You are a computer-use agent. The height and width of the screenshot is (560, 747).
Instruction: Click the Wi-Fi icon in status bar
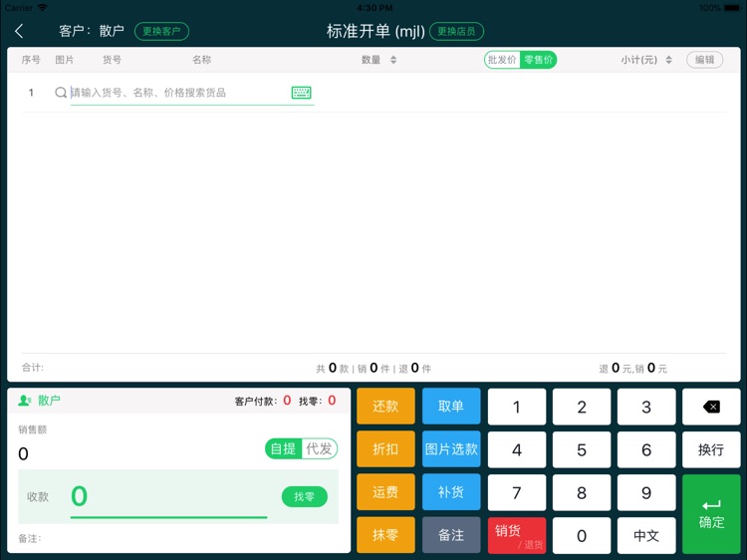click(x=43, y=8)
